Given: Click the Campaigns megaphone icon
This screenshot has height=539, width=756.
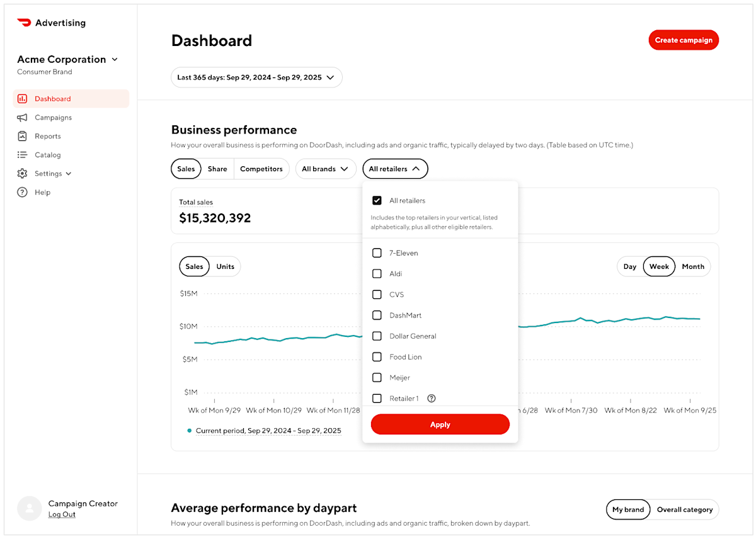Looking at the screenshot, I should tap(23, 118).
